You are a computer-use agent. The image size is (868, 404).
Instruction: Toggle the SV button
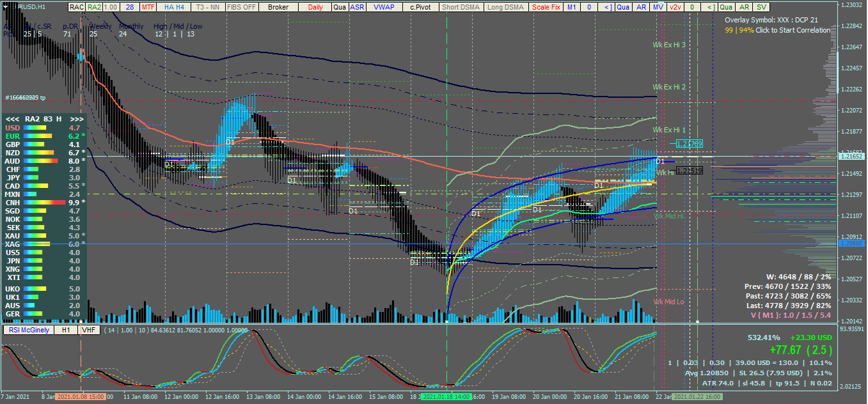pyautogui.click(x=761, y=7)
